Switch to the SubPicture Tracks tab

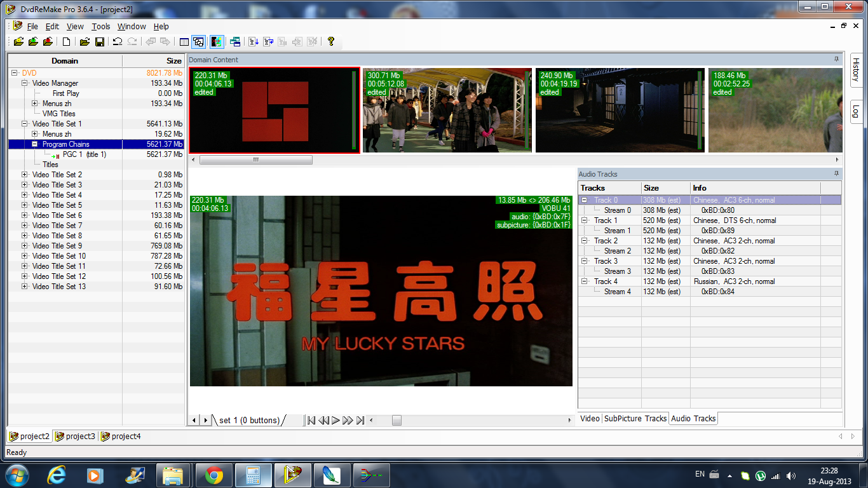point(635,418)
